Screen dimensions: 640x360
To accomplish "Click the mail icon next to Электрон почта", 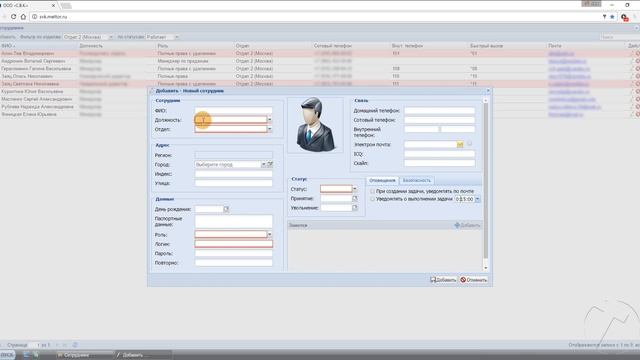I will 460,144.
